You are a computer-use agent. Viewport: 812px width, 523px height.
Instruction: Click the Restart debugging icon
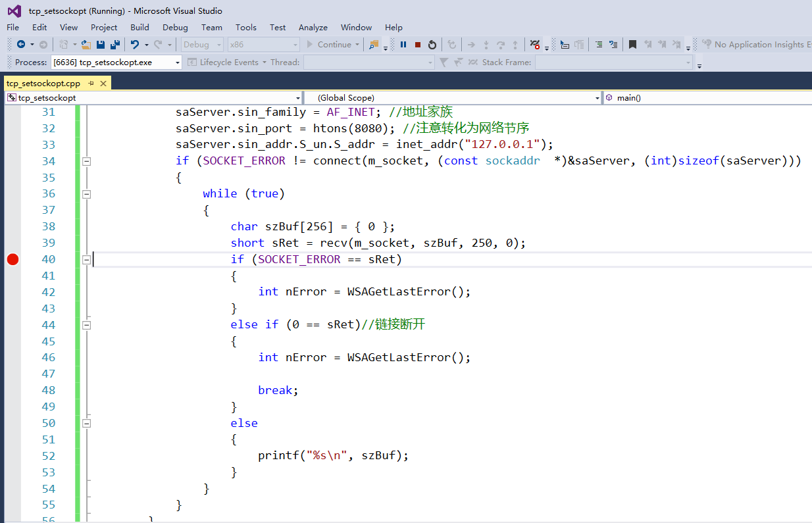(432, 45)
